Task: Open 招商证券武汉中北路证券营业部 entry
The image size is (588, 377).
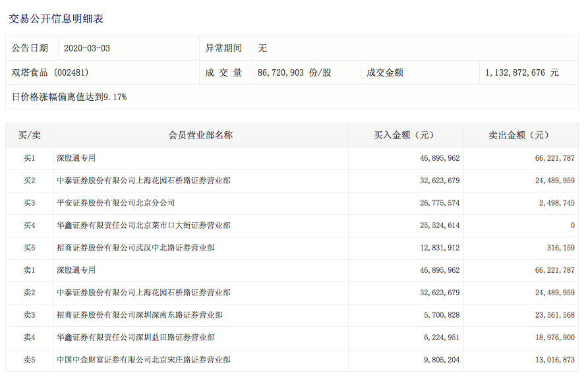Action: pyautogui.click(x=135, y=248)
